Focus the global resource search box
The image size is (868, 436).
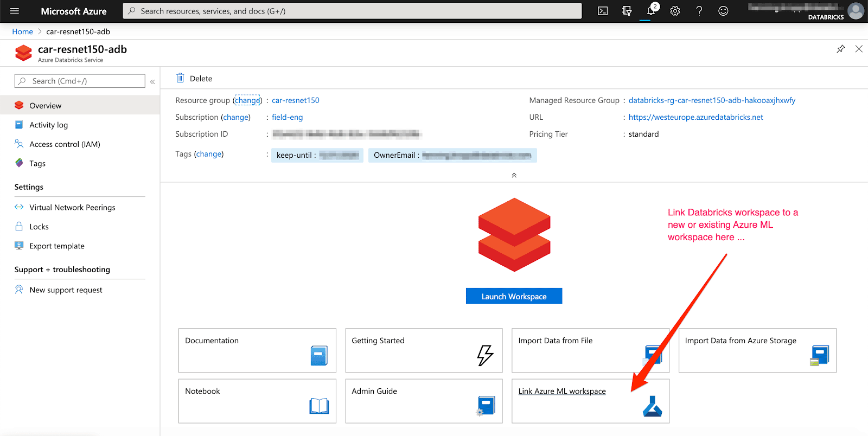pos(353,11)
